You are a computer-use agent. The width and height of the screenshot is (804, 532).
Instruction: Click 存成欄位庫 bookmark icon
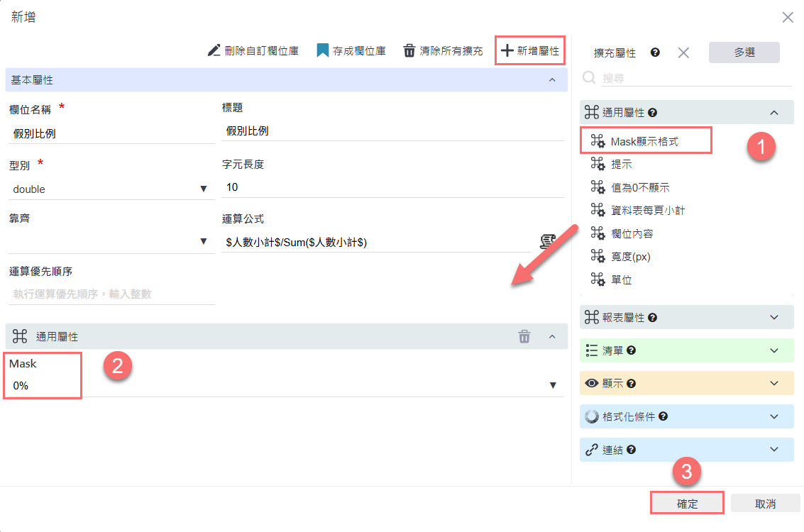pyautogui.click(x=323, y=50)
